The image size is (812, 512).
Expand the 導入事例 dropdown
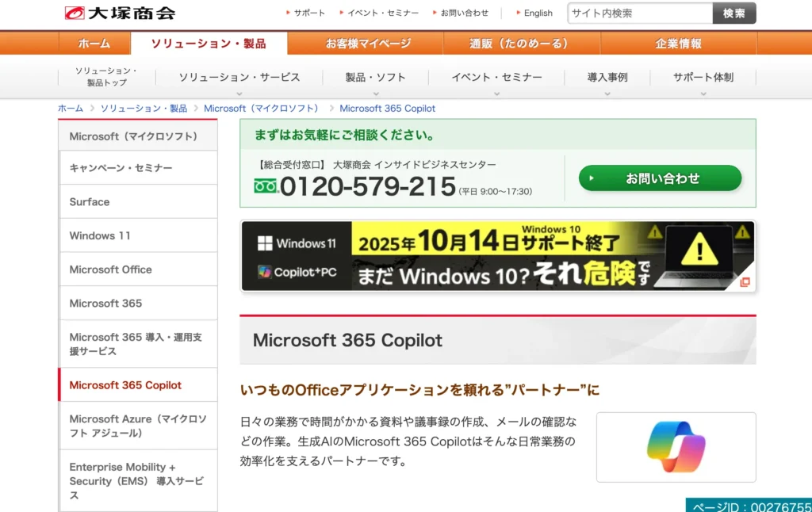[x=607, y=78]
